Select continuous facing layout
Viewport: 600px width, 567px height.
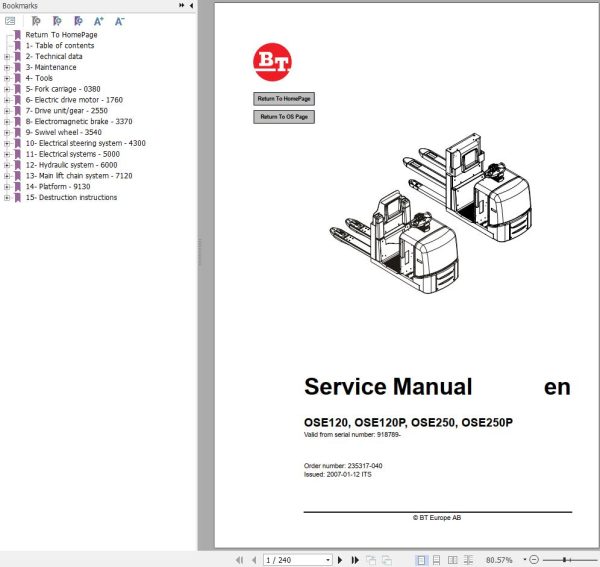pos(468,560)
